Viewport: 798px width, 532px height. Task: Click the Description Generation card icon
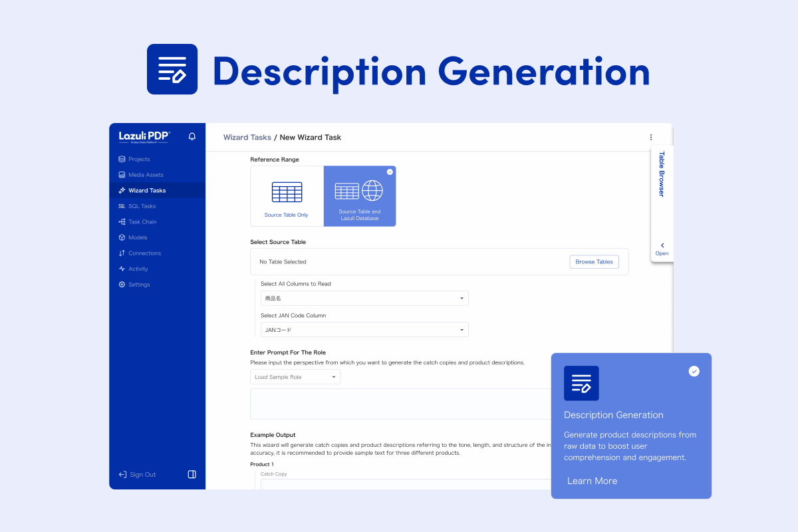point(581,383)
